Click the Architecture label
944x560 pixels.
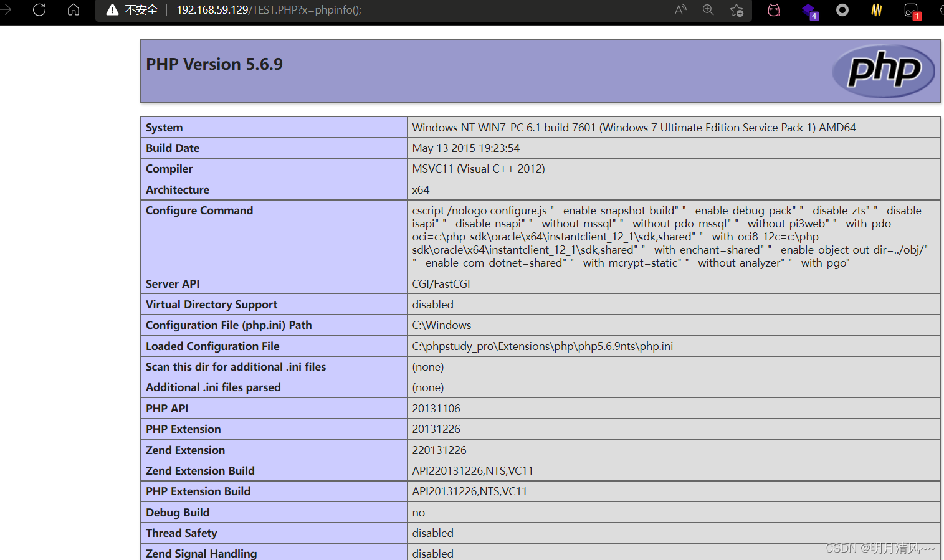178,190
